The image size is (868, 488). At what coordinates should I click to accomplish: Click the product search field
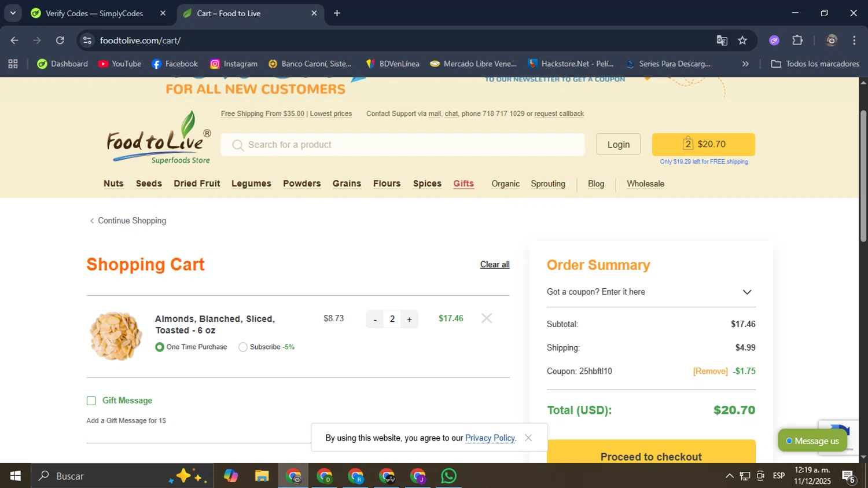(x=403, y=145)
